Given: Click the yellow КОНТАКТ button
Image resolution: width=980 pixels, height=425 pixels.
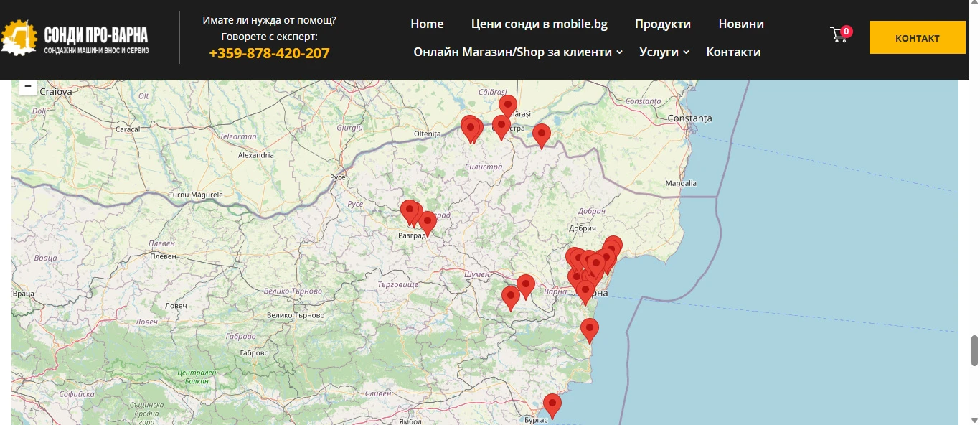Looking at the screenshot, I should coord(917,38).
